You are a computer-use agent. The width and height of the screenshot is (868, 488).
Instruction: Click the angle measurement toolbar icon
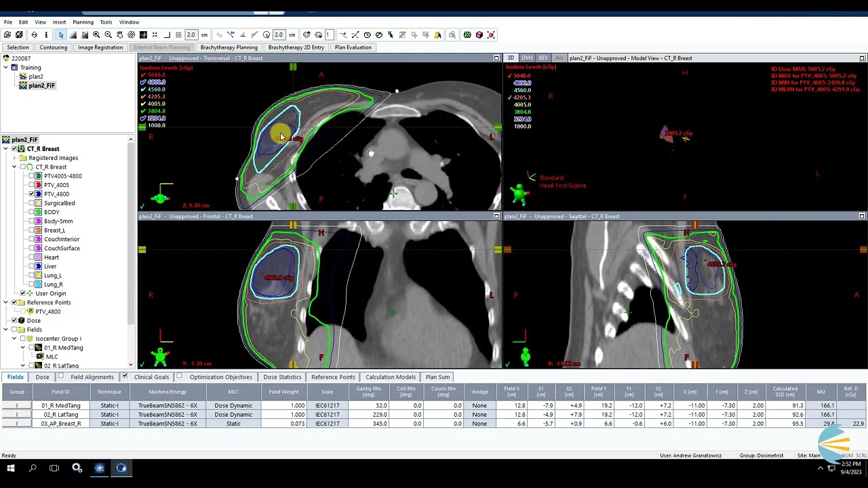[x=243, y=35]
